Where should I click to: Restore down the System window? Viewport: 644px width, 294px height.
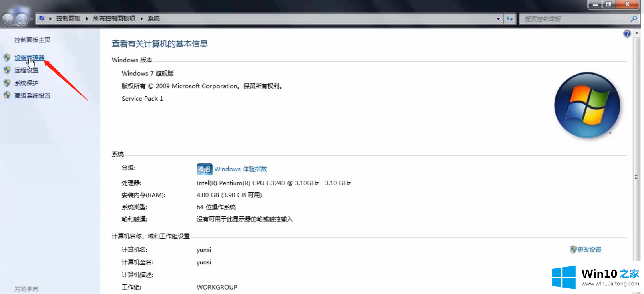[x=608, y=4]
